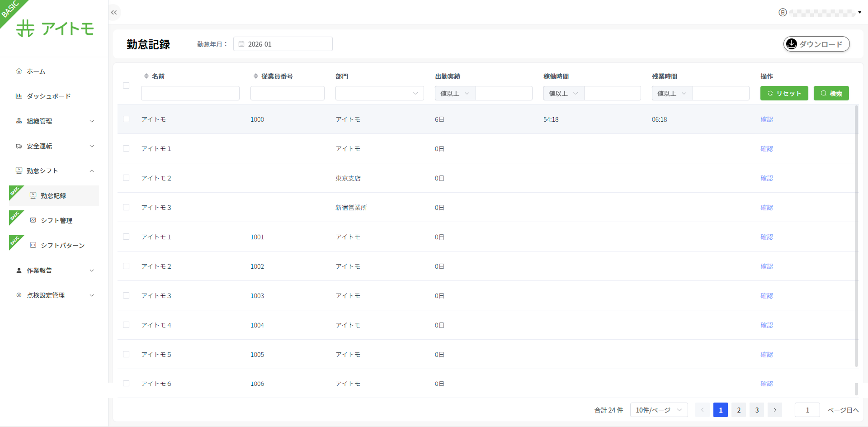
Task: Sort by 名前 column sort icon
Action: [146, 76]
